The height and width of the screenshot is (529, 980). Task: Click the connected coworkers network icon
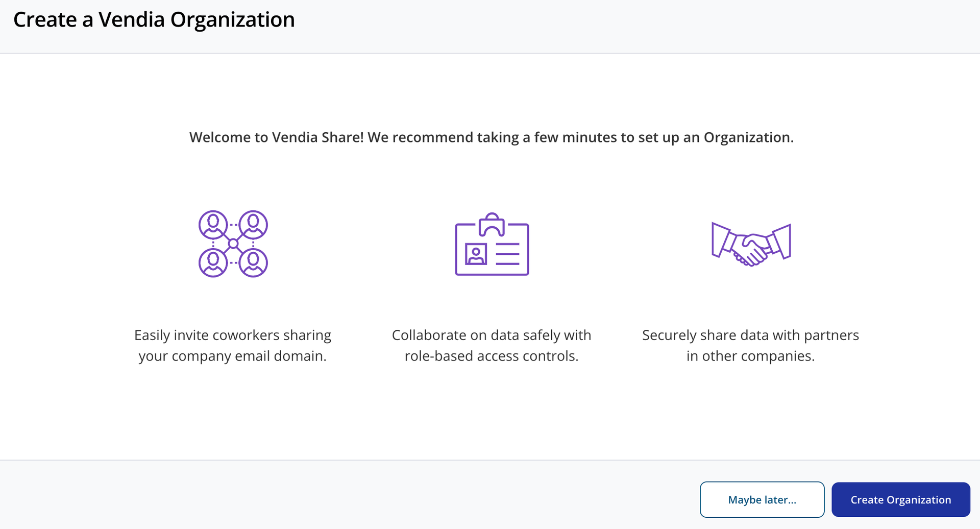233,244
